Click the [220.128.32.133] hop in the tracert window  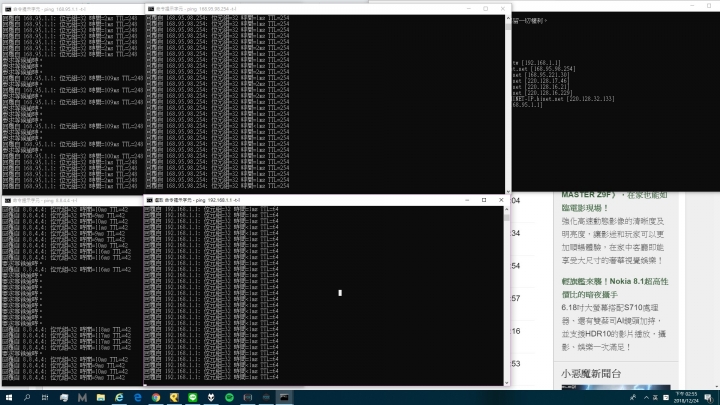click(591, 99)
